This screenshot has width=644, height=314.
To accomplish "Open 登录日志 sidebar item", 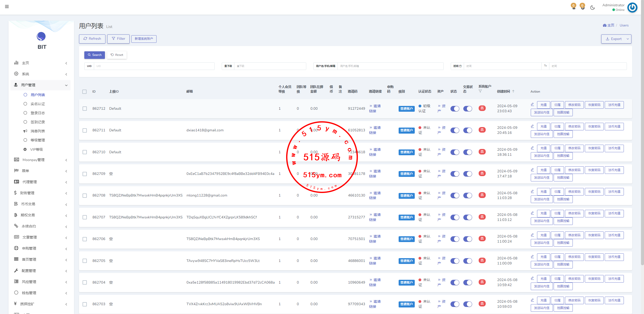I will (38, 113).
